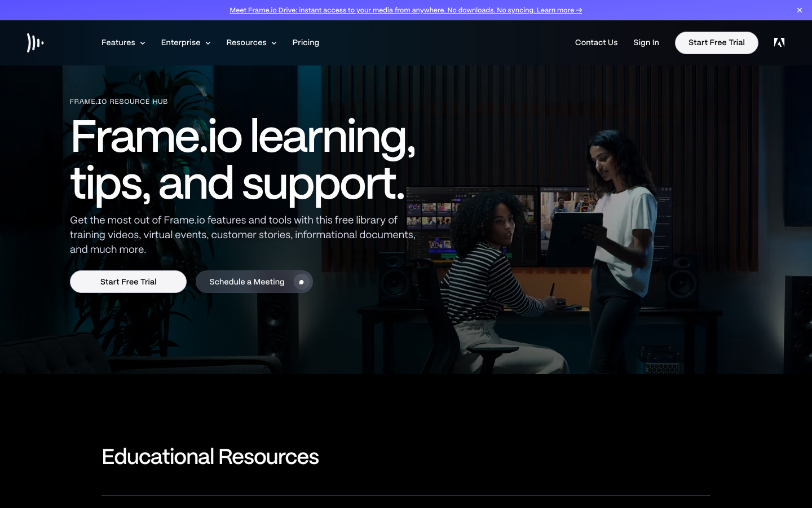812x508 pixels.
Task: Click the FRAME.IO RESOURCE HUB label
Action: click(119, 102)
